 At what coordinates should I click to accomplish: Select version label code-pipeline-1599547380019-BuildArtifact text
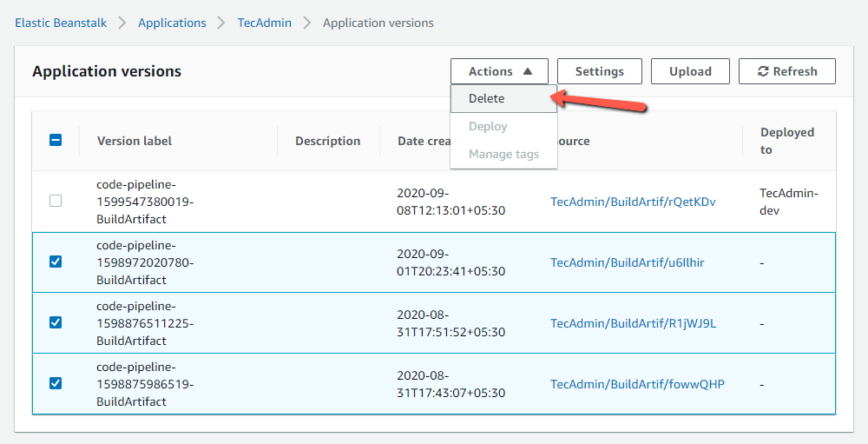tap(145, 202)
